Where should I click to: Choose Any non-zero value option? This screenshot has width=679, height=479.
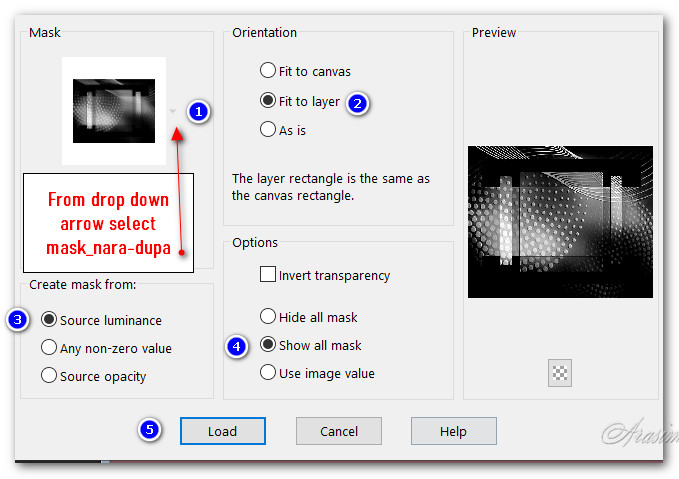49,348
